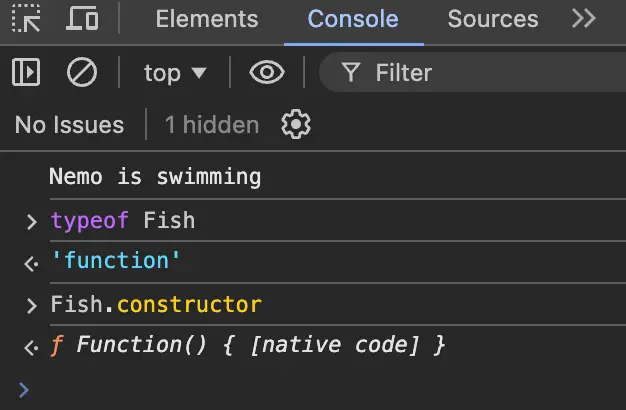The width and height of the screenshot is (626, 410).
Task: Click the 1 hidden messages label
Action: click(211, 125)
